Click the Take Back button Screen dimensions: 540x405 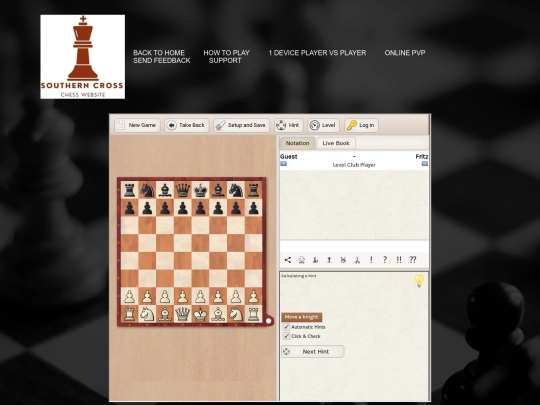186,125
